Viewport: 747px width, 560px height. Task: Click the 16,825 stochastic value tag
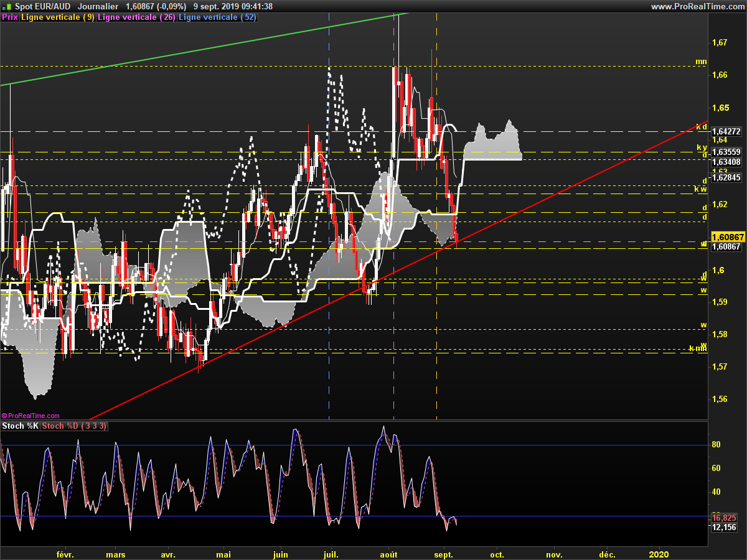point(725,518)
